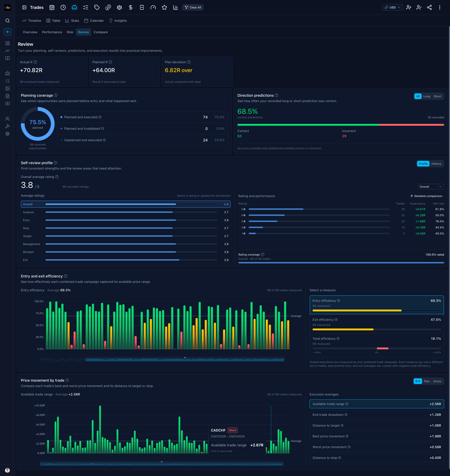The width and height of the screenshot is (450, 476).
Task: Switch price movement units to Gross
Action: click(x=437, y=381)
